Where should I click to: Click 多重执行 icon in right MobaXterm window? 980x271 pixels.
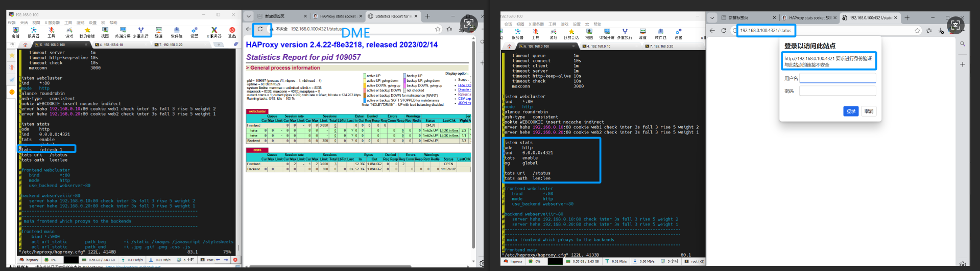tap(625, 34)
